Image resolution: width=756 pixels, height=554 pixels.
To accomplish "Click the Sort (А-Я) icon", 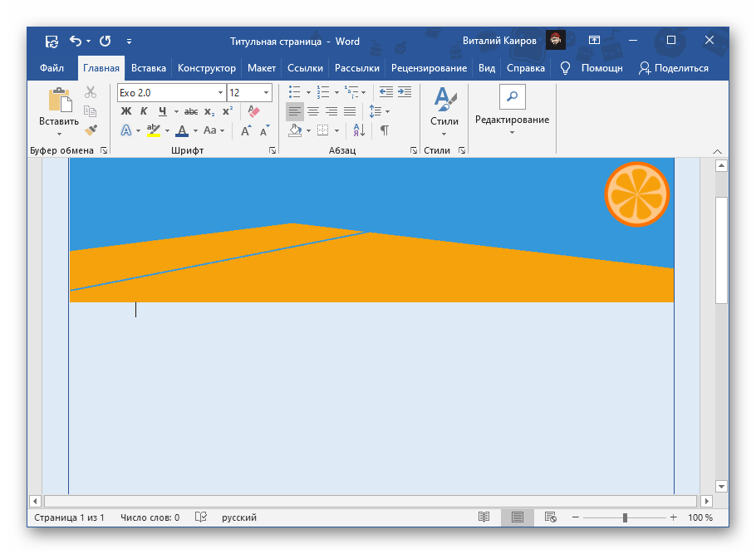I will pyautogui.click(x=359, y=130).
